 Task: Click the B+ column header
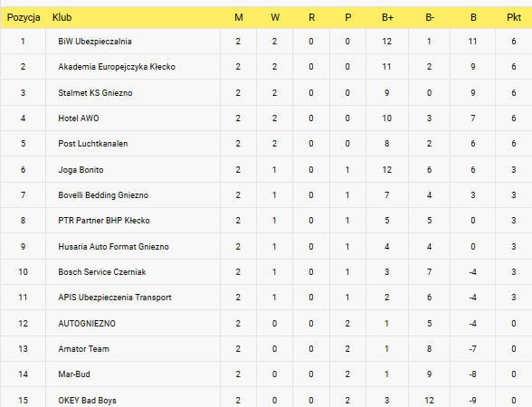click(x=387, y=17)
